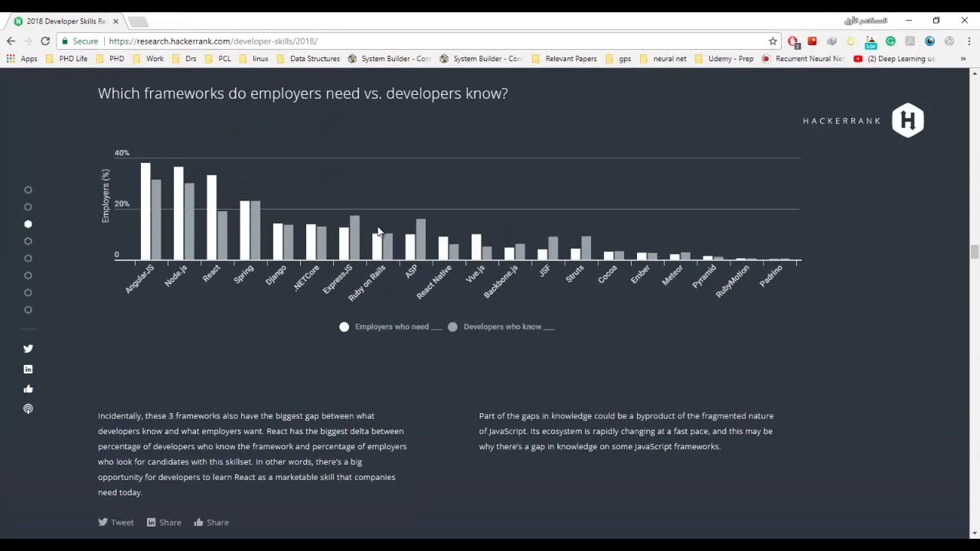The width and height of the screenshot is (980, 551).
Task: Open the red extension icon with badge 2
Action: tap(793, 41)
